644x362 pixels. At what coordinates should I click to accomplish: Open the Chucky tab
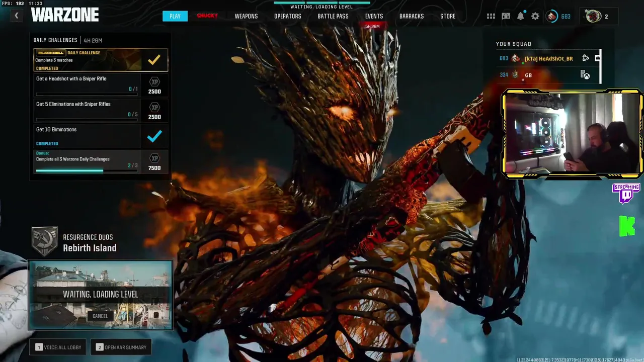[x=207, y=16]
